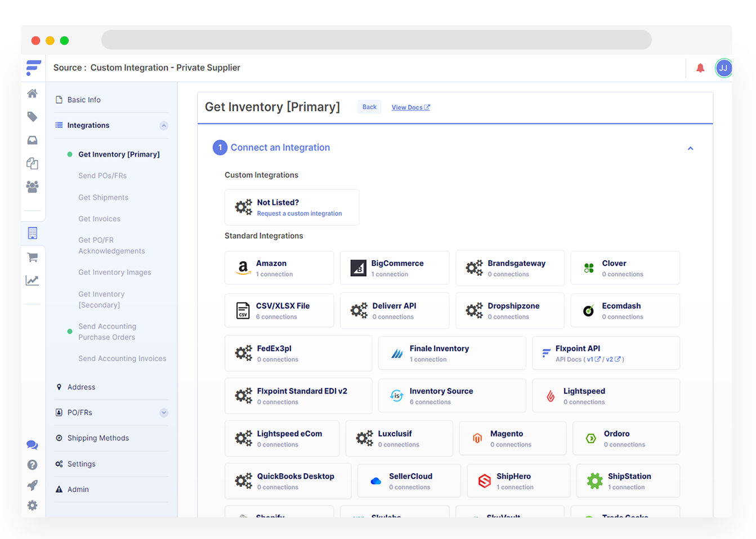The height and width of the screenshot is (539, 756).
Task: Select the Deliverr API integration
Action: click(395, 310)
